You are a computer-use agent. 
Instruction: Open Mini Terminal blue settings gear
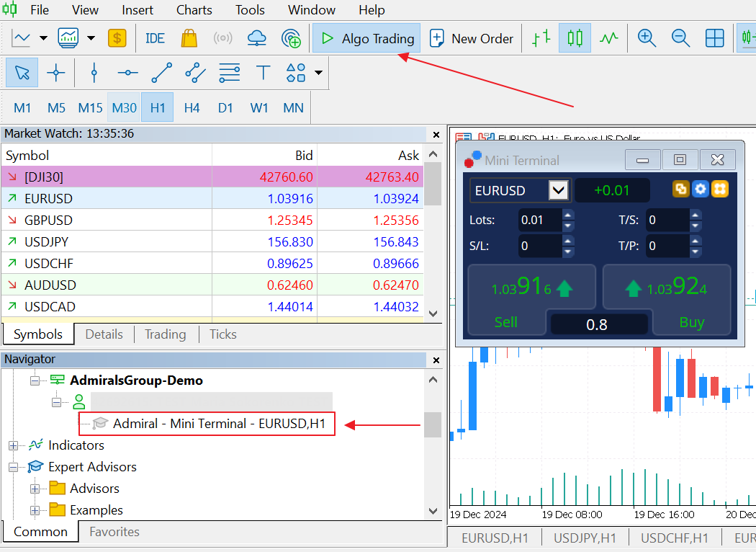[700, 189]
